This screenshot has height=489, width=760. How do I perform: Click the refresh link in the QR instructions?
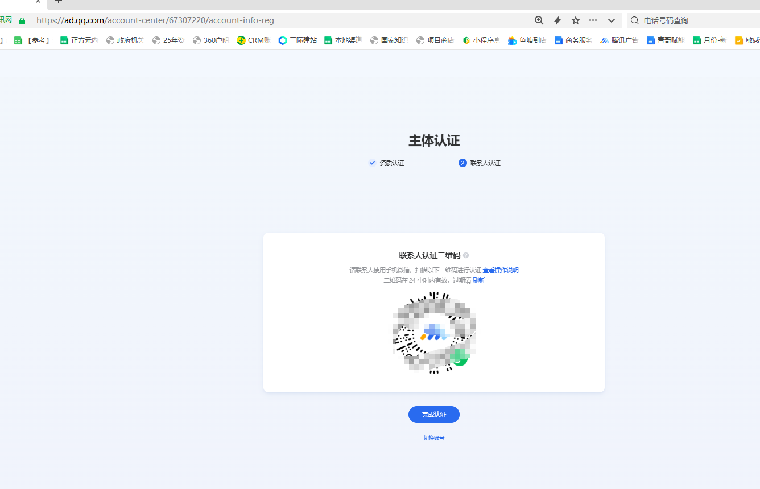[x=478, y=280]
